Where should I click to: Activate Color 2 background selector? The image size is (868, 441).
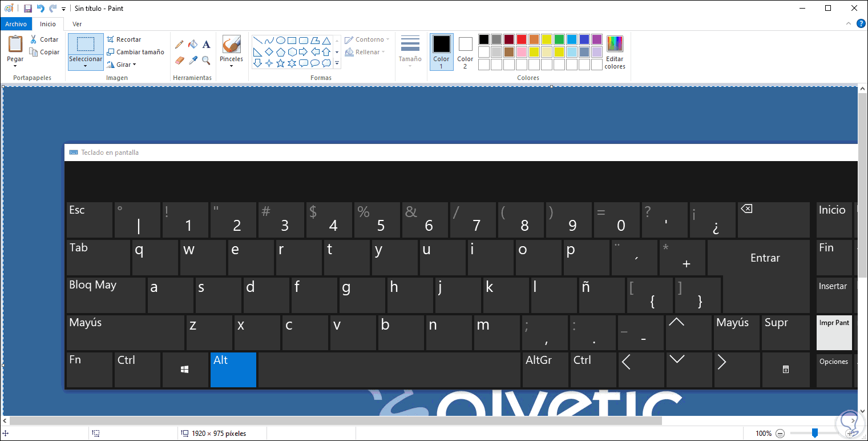coord(465,51)
